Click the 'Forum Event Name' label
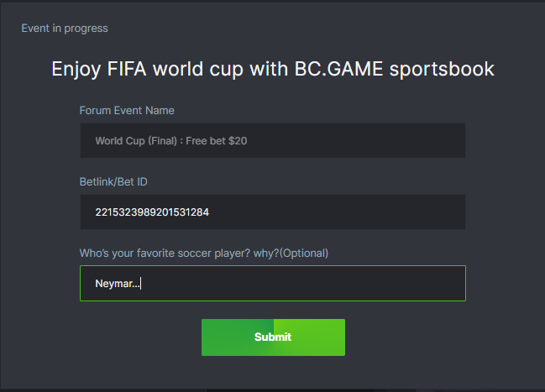This screenshot has height=392, width=545. point(127,111)
